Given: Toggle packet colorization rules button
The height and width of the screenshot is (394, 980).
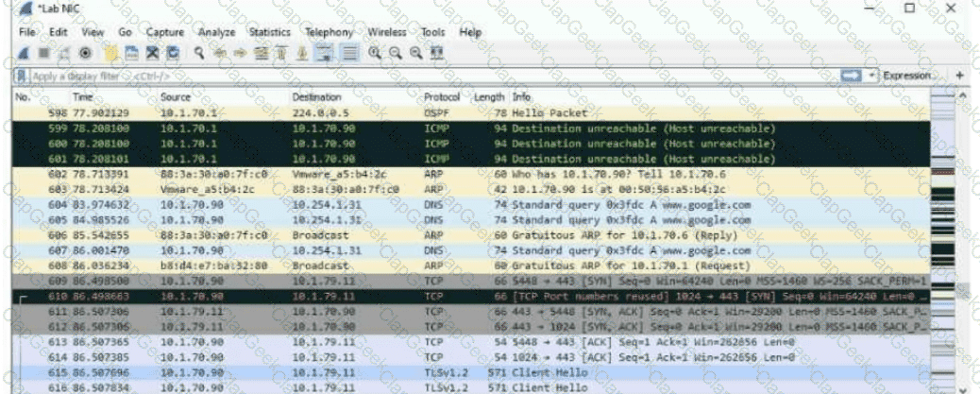Looking at the screenshot, I should pyautogui.click(x=348, y=53).
